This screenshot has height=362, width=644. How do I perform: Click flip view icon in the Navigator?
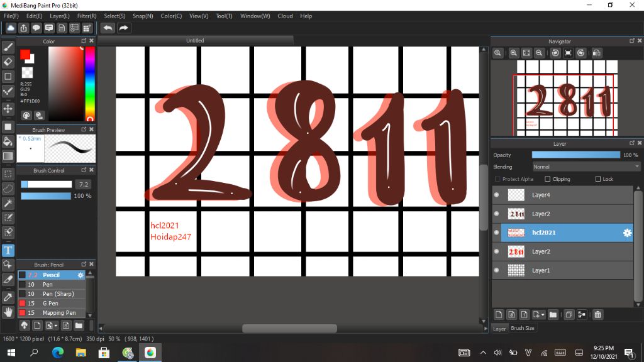[597, 53]
